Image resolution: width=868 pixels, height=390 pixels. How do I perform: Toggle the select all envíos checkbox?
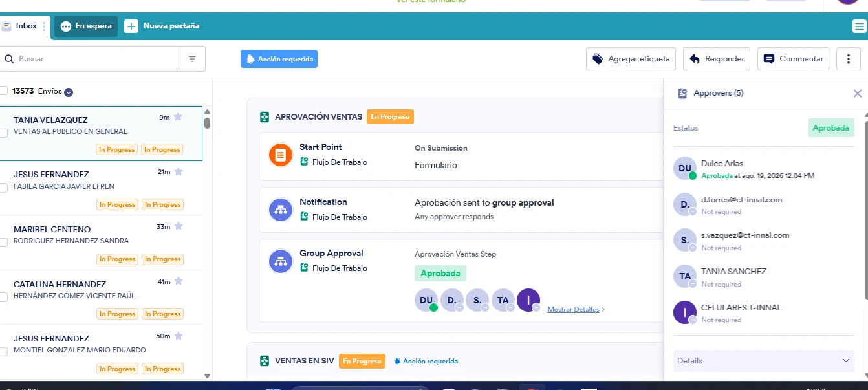tap(4, 91)
